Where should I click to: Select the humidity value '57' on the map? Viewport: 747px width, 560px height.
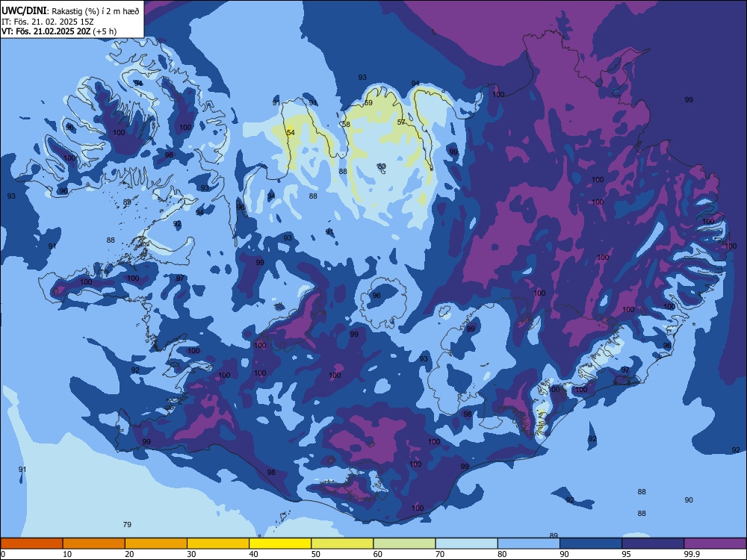coord(401,122)
